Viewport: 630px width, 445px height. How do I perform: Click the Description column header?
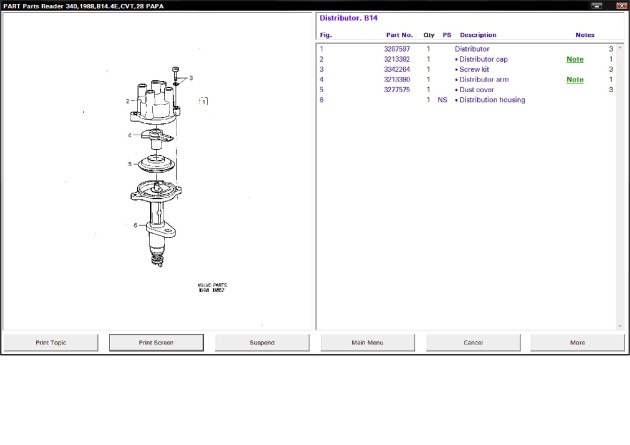[x=478, y=35]
